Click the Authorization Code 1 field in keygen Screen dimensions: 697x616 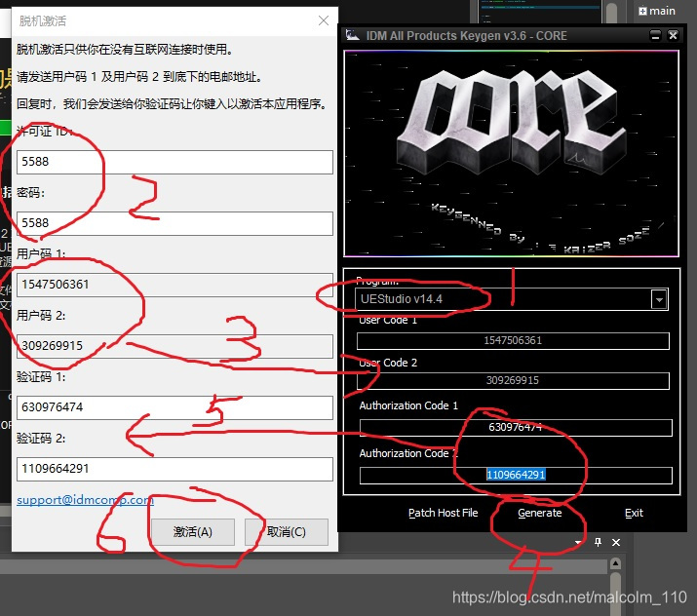click(516, 428)
